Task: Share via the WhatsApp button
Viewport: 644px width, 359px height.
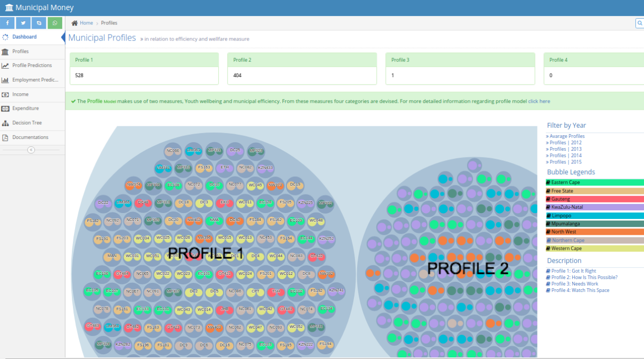Action: [x=55, y=23]
